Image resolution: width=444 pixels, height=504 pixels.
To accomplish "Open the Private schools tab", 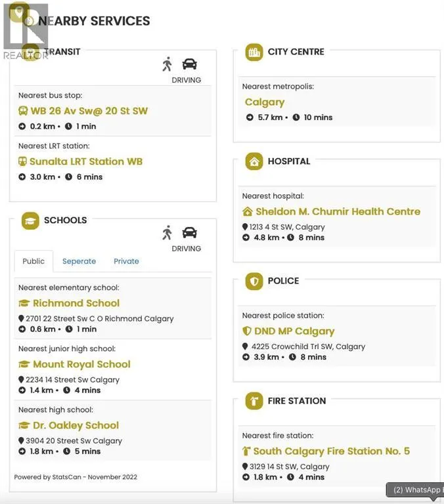I will tap(126, 261).
